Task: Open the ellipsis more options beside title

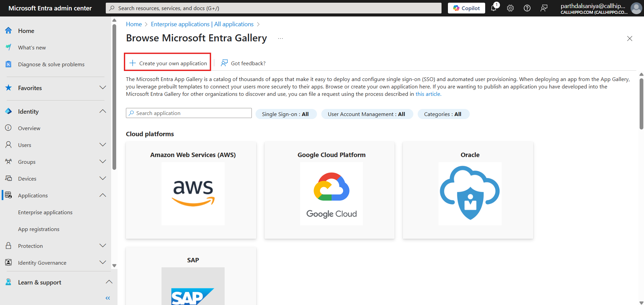Action: click(281, 38)
